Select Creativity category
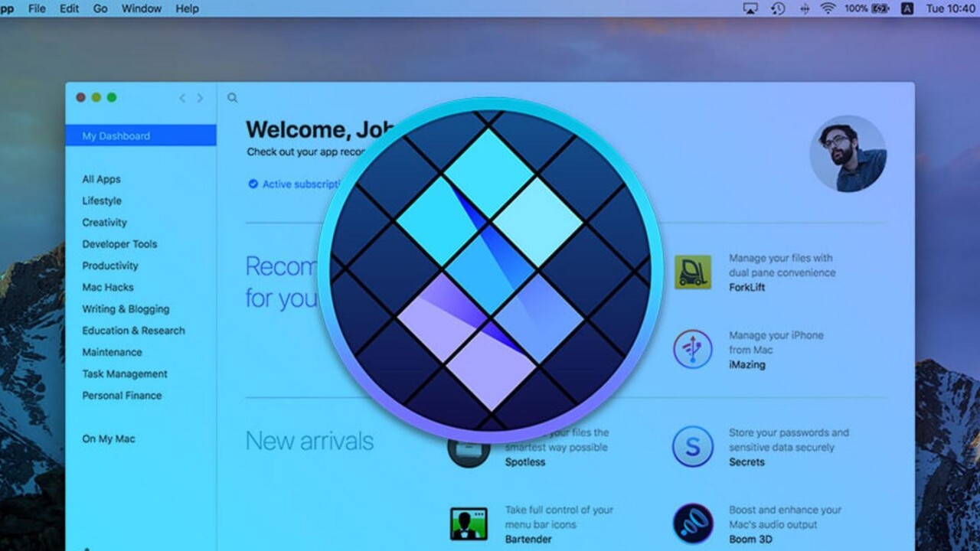 105,222
